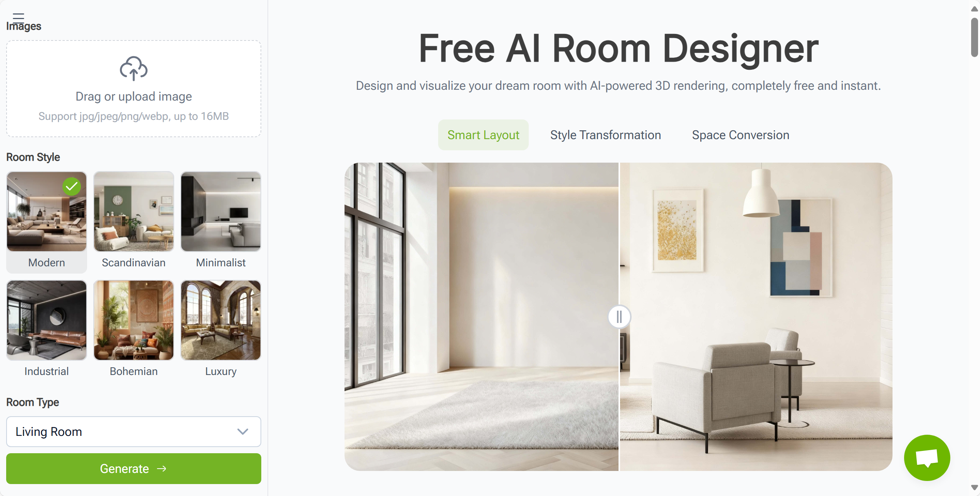The height and width of the screenshot is (496, 980).
Task: Click the arrow icon on the Generate button
Action: tap(162, 468)
